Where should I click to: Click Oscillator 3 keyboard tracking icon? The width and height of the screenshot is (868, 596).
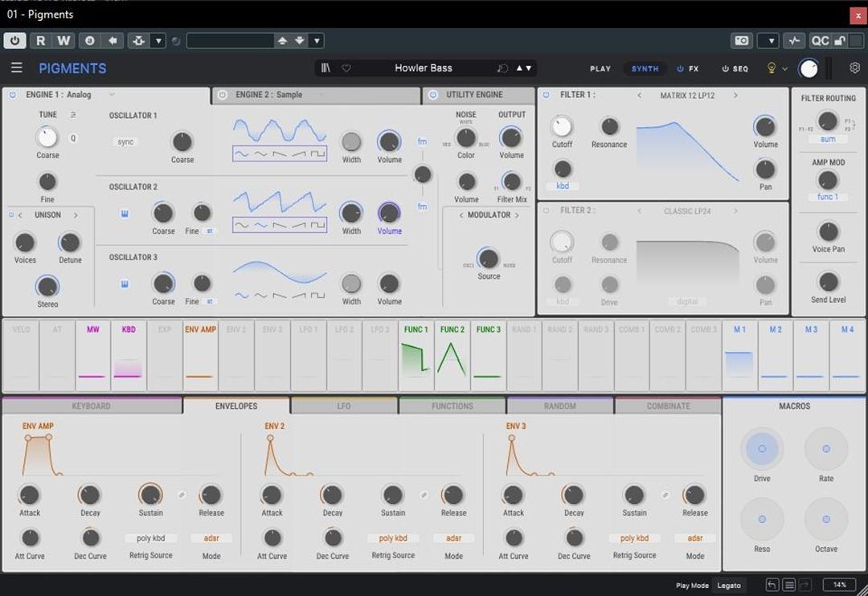click(125, 284)
